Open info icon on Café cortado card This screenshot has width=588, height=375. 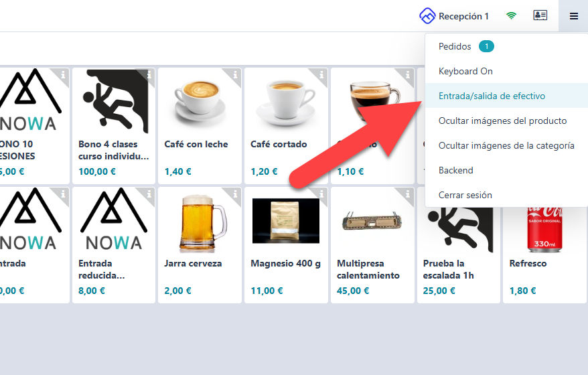[321, 74]
